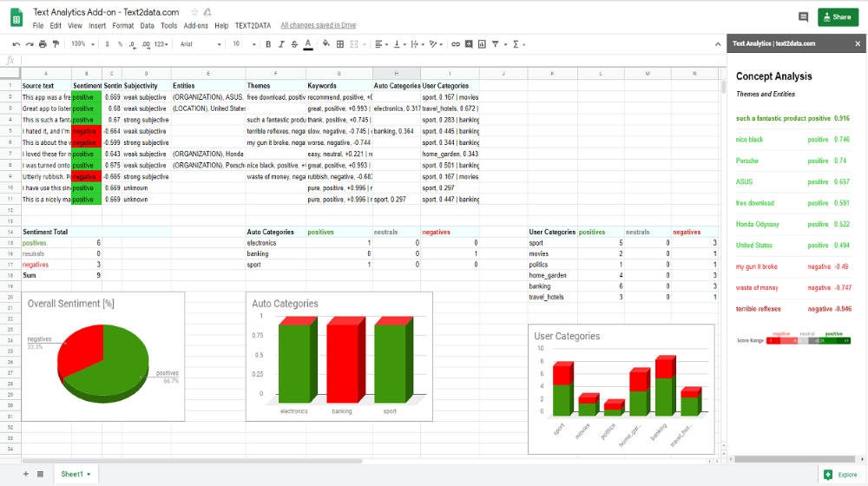Close the Text Analytics sidebar panel
The image size is (868, 486).
pos(858,43)
